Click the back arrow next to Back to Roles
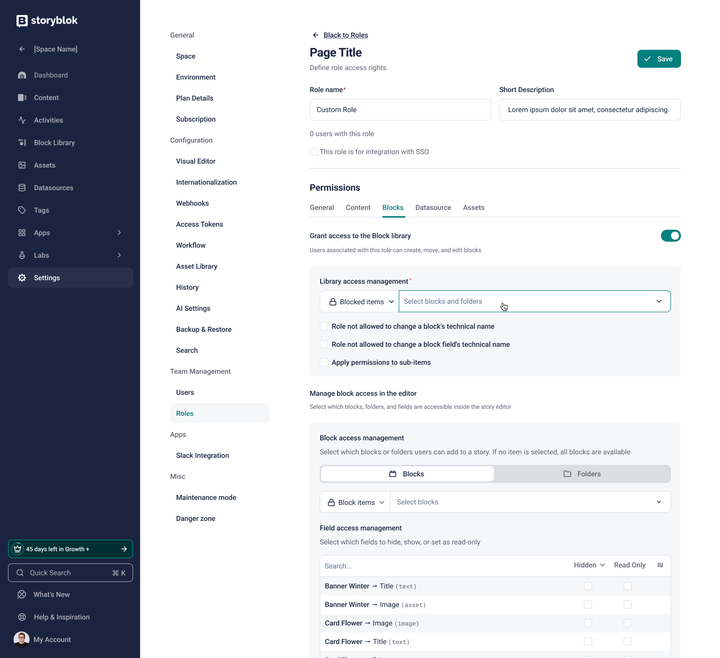Viewport: 720px width, 658px height. click(315, 35)
